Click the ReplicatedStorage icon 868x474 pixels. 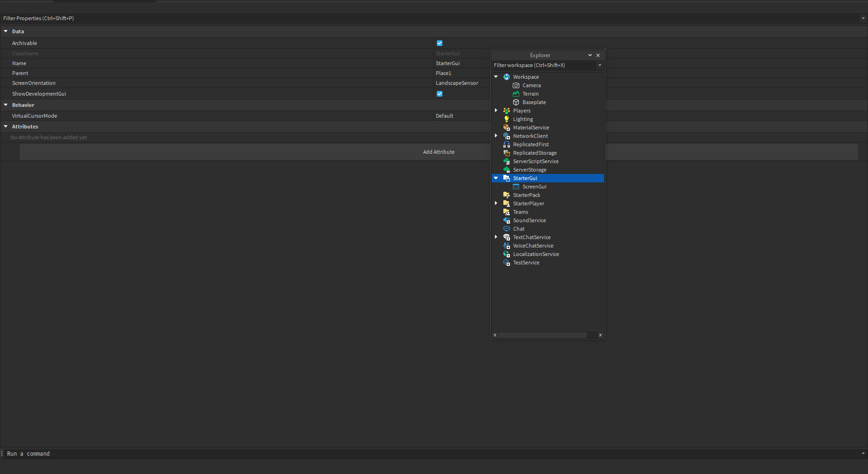click(x=506, y=153)
